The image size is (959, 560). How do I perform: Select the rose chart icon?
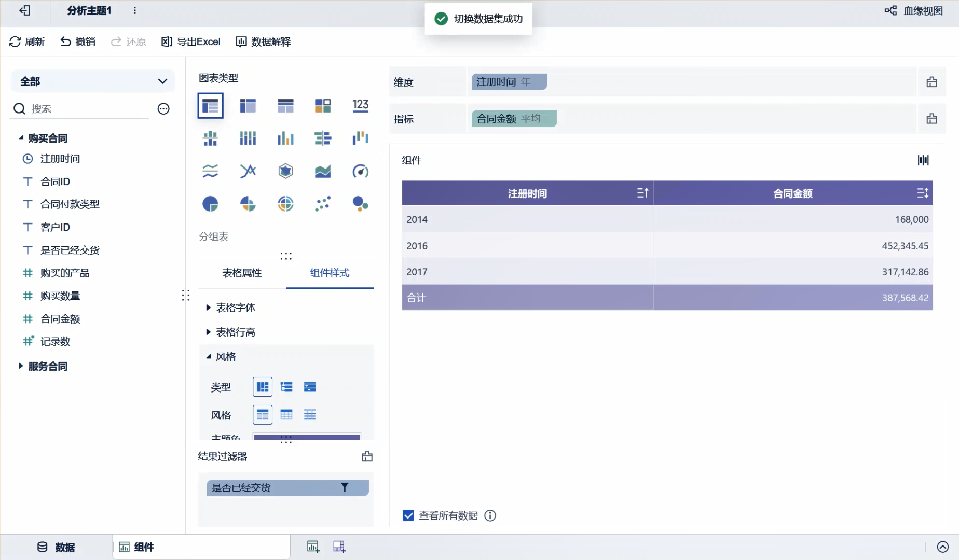pos(248,204)
